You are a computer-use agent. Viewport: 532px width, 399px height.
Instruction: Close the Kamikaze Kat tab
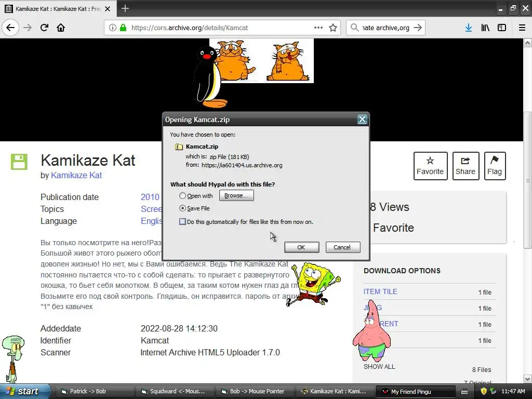click(108, 9)
